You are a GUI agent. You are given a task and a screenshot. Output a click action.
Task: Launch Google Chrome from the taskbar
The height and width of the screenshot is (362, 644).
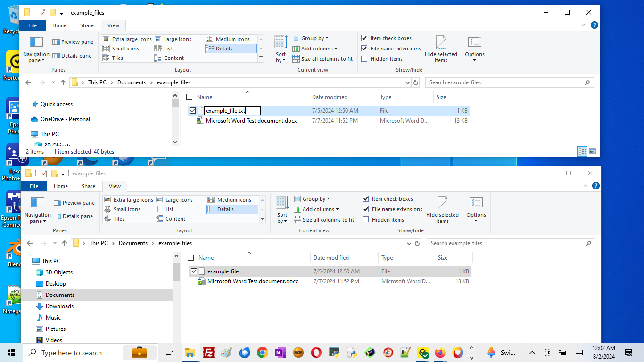click(263, 353)
